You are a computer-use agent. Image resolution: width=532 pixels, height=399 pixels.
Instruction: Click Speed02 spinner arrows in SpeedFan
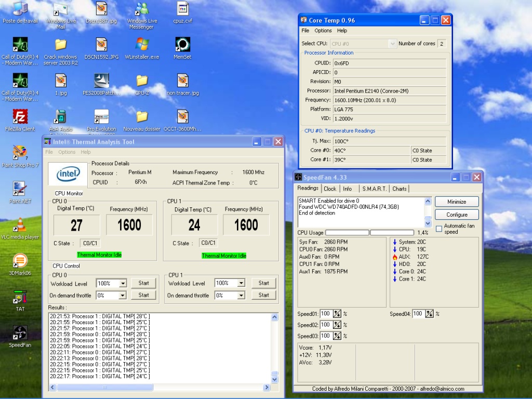(x=337, y=325)
